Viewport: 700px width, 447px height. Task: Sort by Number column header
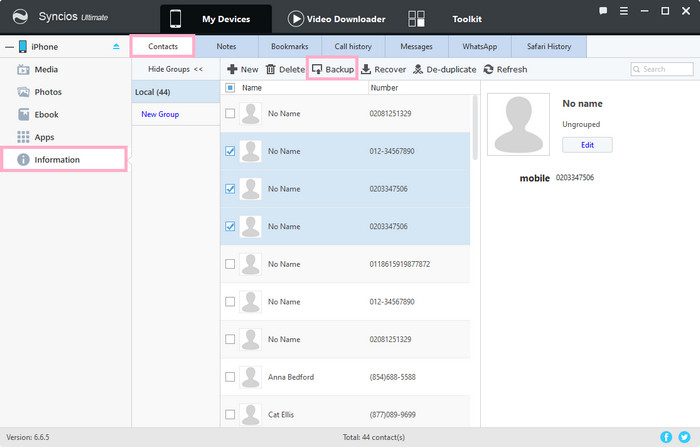click(384, 88)
